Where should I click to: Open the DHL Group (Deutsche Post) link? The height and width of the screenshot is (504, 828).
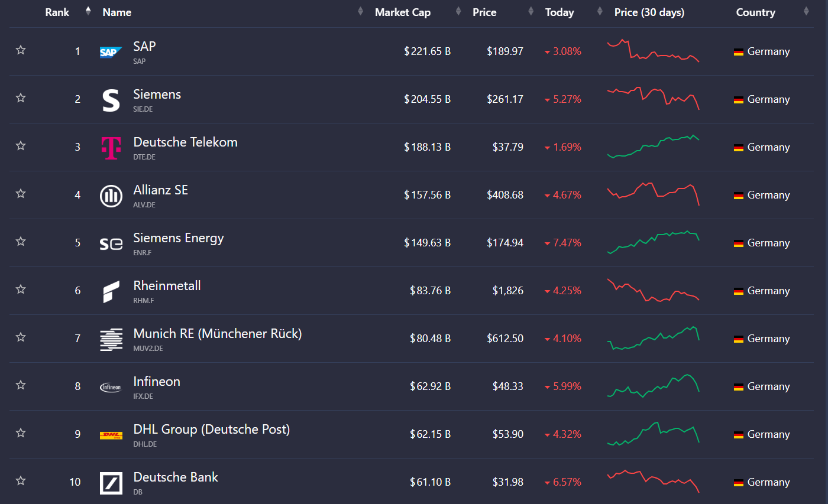pyautogui.click(x=212, y=429)
